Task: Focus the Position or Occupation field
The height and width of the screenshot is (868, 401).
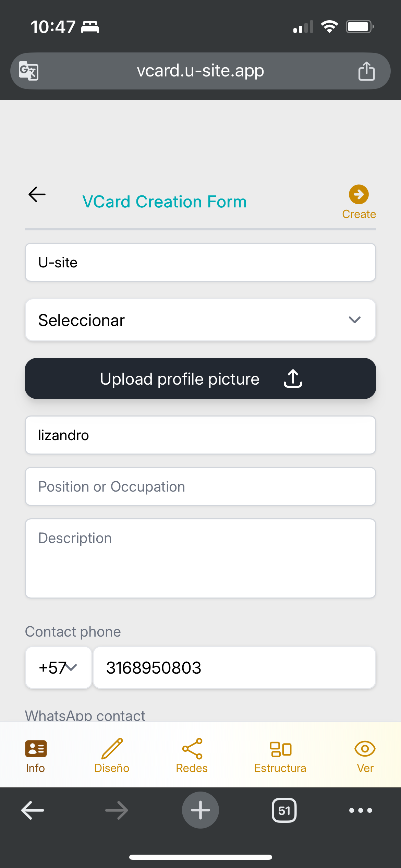Action: (200, 486)
